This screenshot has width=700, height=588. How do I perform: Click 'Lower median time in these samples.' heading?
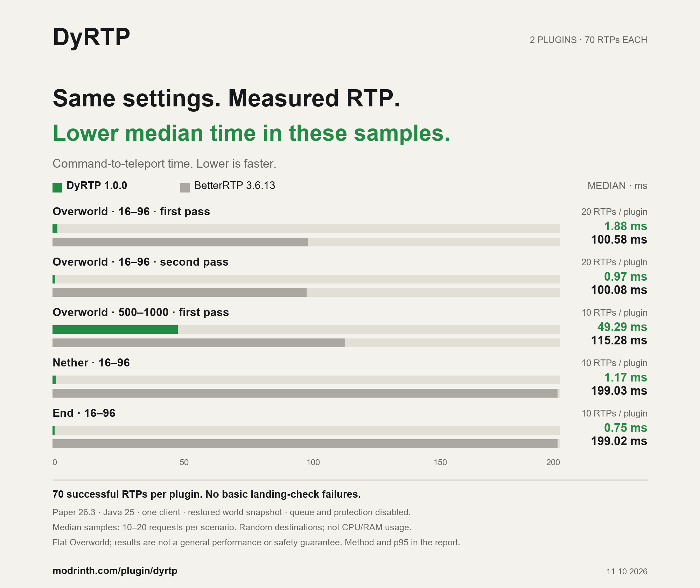[251, 133]
